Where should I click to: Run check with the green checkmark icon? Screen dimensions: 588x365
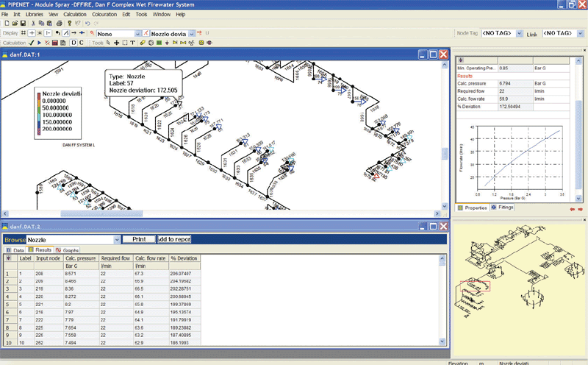31,43
